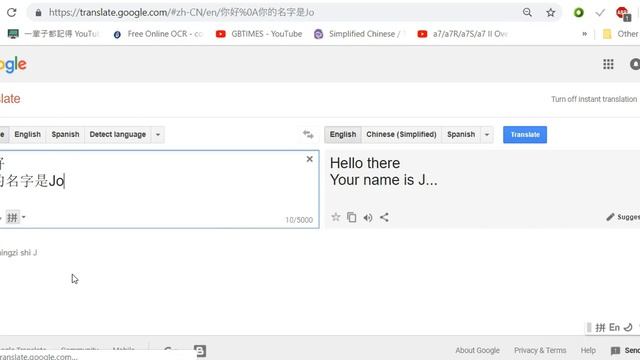Screen dimensions: 640x360
Task: Click inside the source text box
Action: pyautogui.click(x=159, y=189)
